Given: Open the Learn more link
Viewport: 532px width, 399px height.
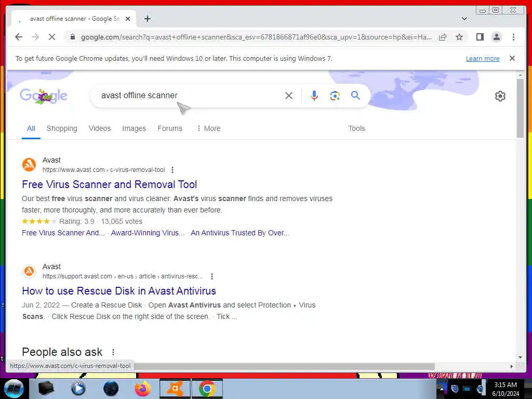Looking at the screenshot, I should 483,58.
